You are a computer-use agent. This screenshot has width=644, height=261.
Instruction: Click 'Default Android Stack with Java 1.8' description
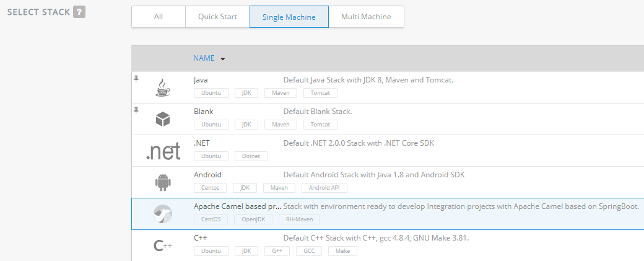pos(374,175)
